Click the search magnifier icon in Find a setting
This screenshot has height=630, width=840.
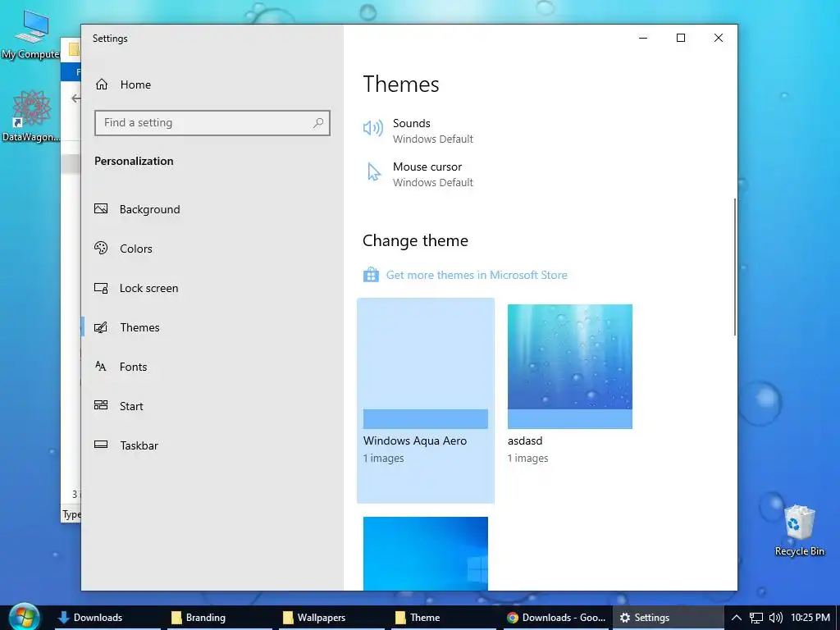[318, 123]
